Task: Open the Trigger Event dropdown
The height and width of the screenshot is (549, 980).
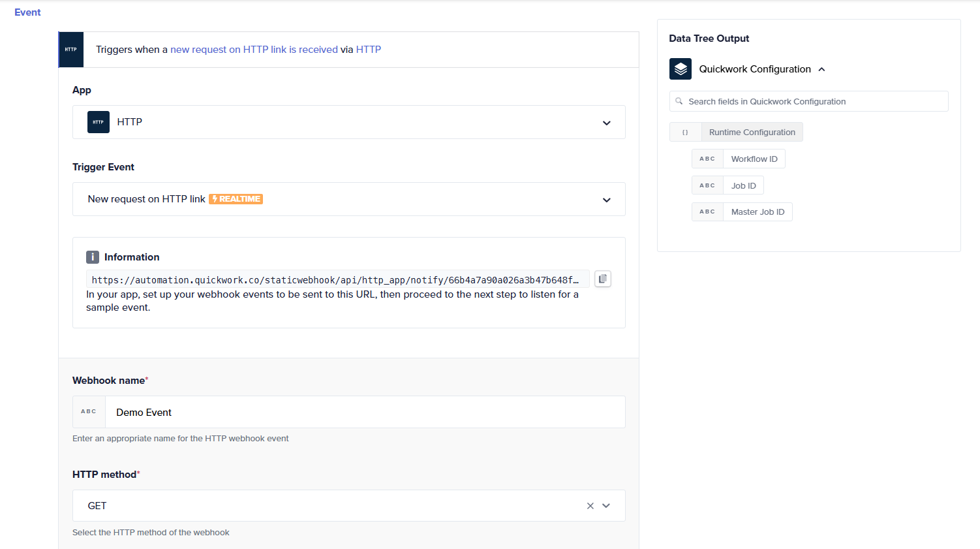Action: 349,199
